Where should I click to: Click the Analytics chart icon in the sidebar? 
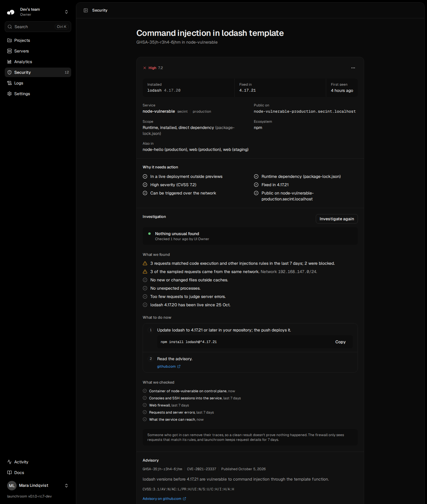[9, 62]
